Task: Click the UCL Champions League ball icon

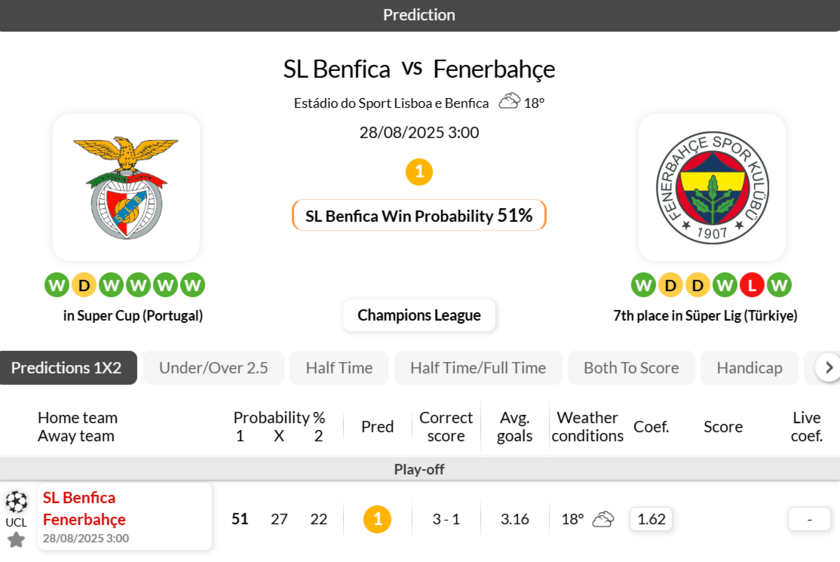Action: (x=16, y=502)
